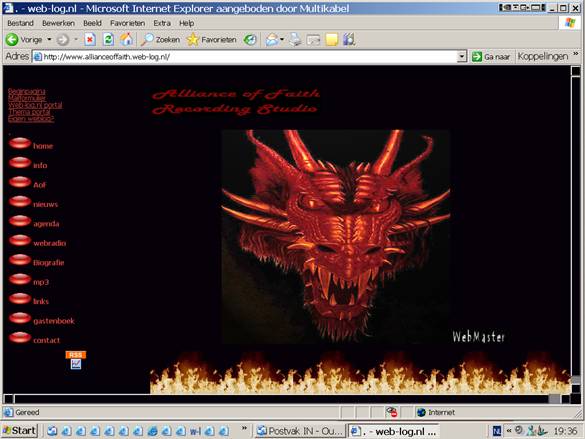Click the Print toolbar icon

295,40
